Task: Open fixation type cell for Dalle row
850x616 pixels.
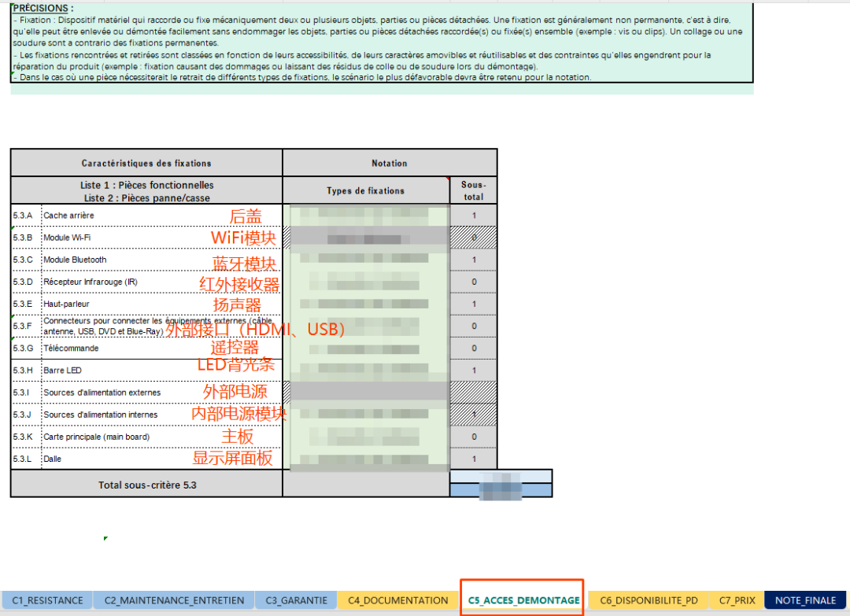Action: tap(366, 459)
